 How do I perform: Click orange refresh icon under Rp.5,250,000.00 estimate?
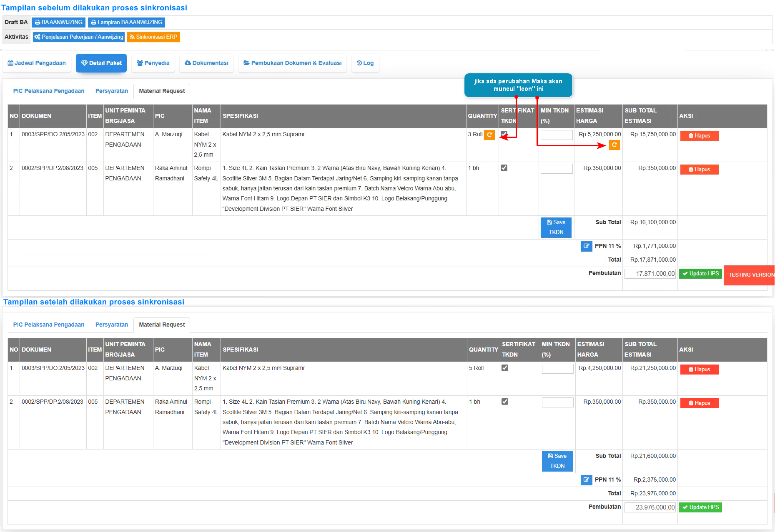pos(614,145)
